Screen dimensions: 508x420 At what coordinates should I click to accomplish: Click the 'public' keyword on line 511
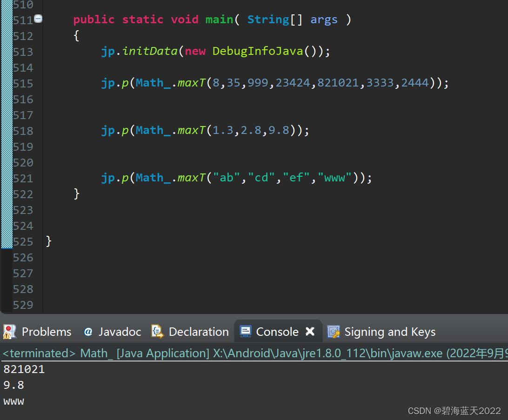94,20
